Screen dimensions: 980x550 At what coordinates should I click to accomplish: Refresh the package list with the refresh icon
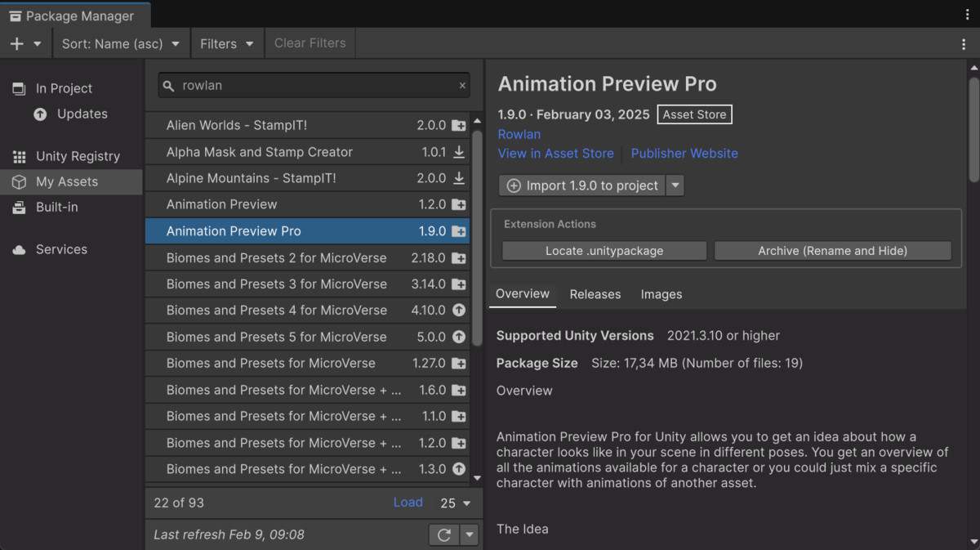point(443,534)
